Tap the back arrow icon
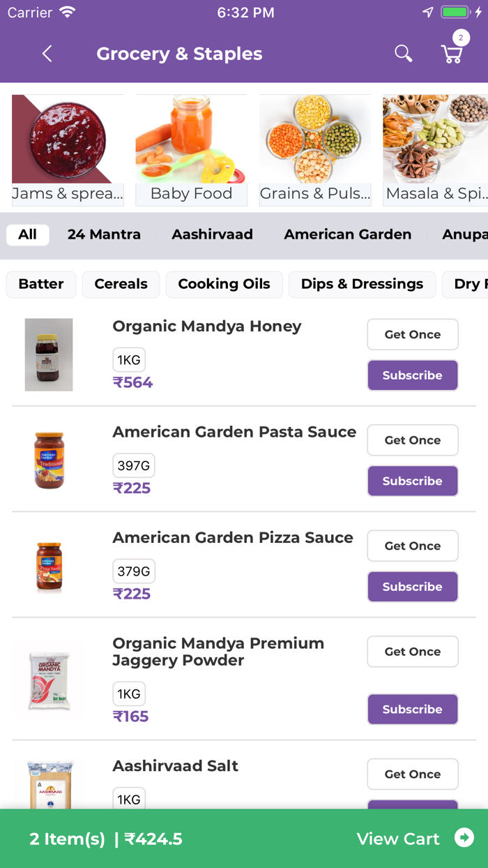 (x=47, y=54)
